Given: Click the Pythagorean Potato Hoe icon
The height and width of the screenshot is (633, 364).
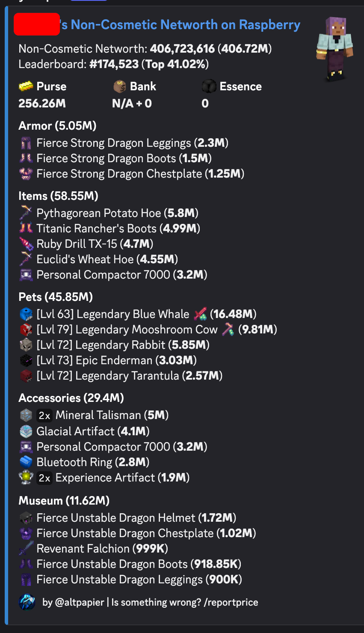Looking at the screenshot, I should click(x=26, y=213).
